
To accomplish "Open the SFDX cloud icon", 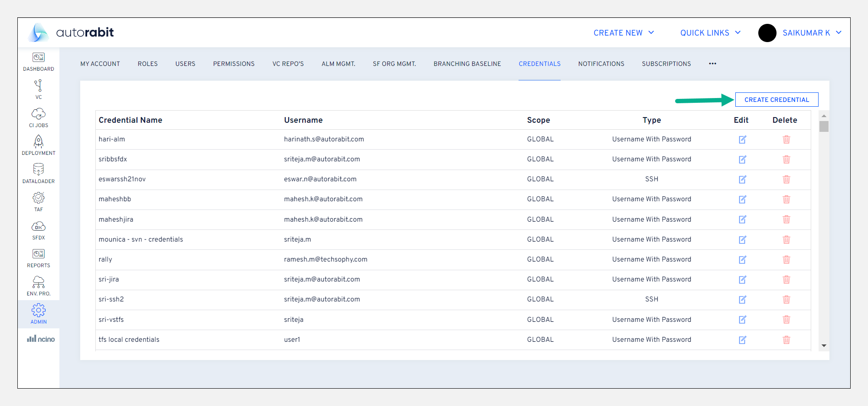I will point(39,230).
